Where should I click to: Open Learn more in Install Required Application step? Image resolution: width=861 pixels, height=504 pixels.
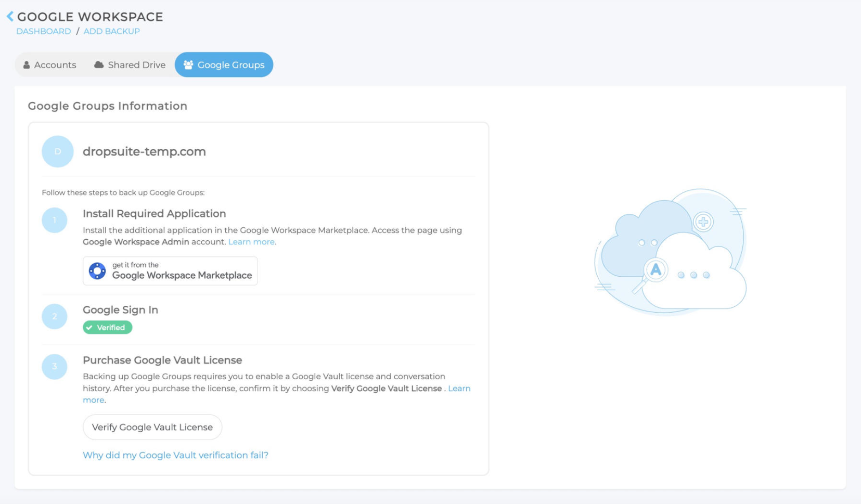click(251, 242)
